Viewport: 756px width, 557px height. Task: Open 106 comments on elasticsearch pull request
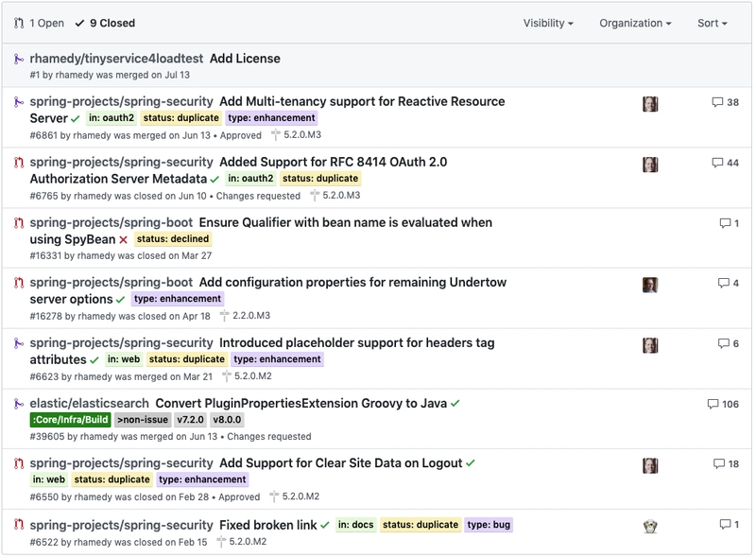click(723, 404)
